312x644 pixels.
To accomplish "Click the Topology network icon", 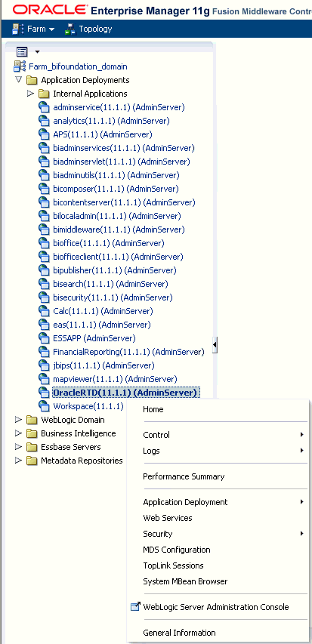I will pyautogui.click(x=71, y=29).
